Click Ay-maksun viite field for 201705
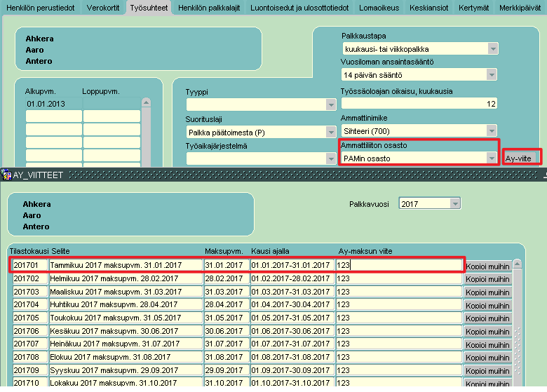 click(x=399, y=318)
